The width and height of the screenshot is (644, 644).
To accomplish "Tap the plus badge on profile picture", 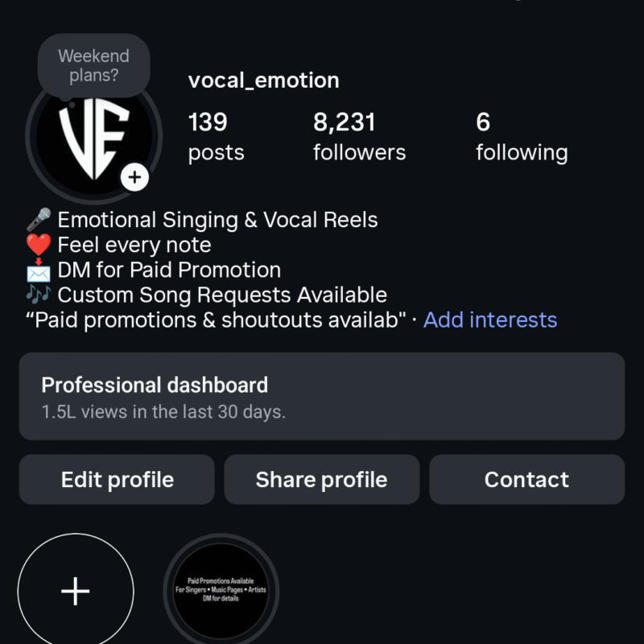I will (x=135, y=177).
